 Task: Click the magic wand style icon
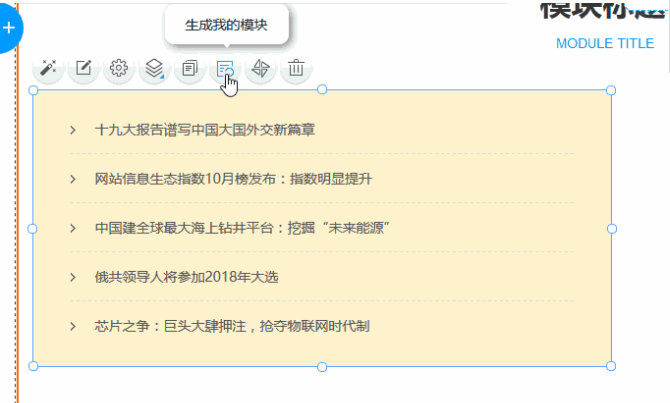point(48,68)
